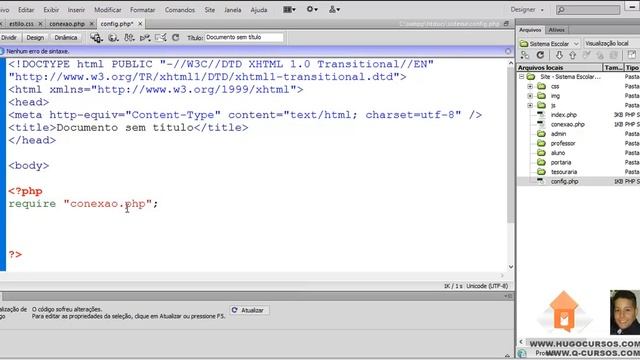
Task: Open the Editar menu
Action: point(26,10)
